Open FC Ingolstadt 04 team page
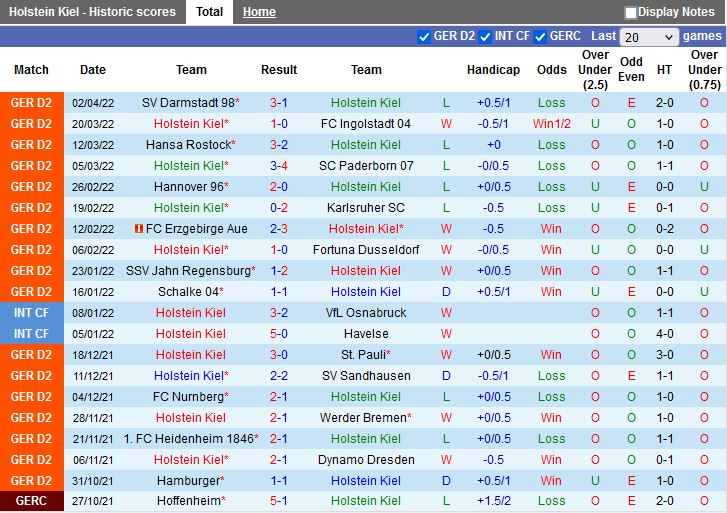This screenshot has width=727, height=513. pyautogui.click(x=366, y=124)
